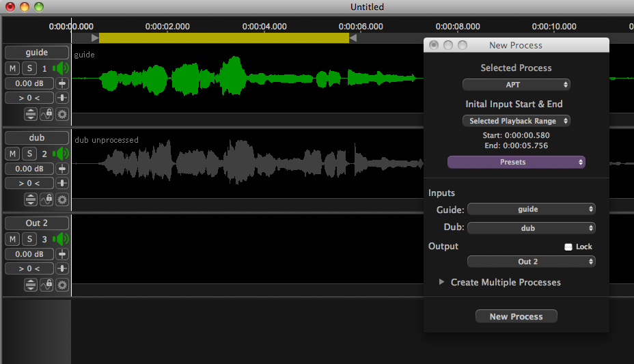Open the Out 2 track settings gear
Viewport: 634px width, 364px height.
(x=62, y=285)
